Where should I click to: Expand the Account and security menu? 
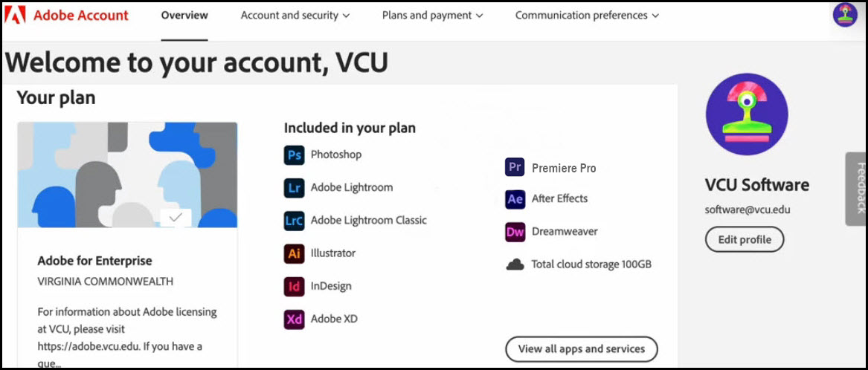point(295,16)
